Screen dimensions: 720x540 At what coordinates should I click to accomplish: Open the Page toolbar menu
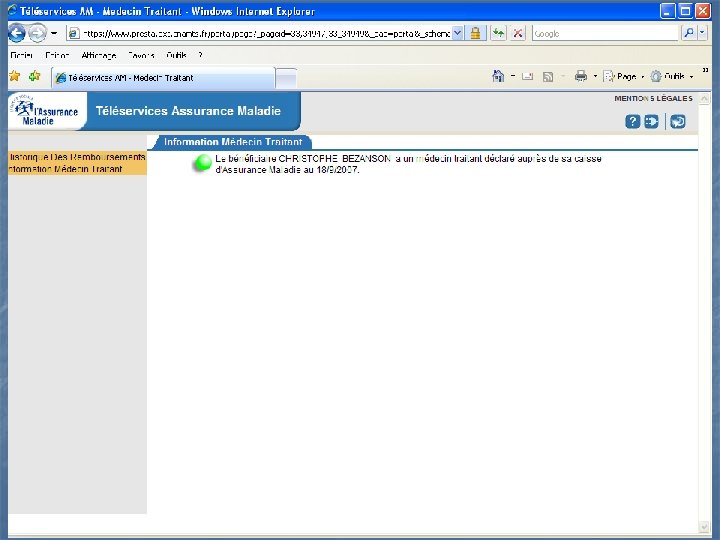[x=624, y=76]
